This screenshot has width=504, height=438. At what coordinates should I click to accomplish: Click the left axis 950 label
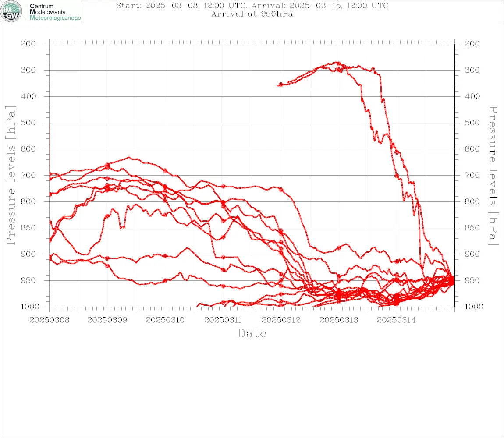click(x=28, y=280)
